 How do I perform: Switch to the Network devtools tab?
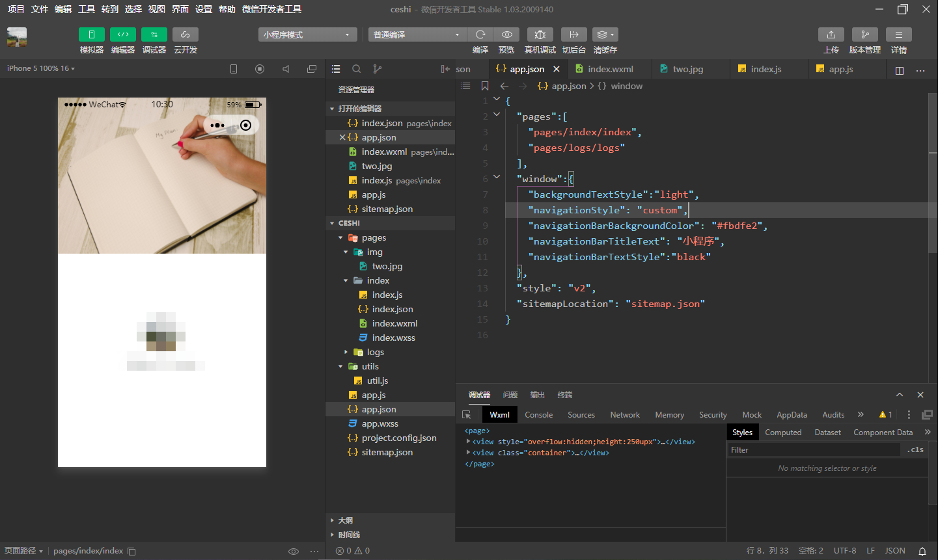625,415
